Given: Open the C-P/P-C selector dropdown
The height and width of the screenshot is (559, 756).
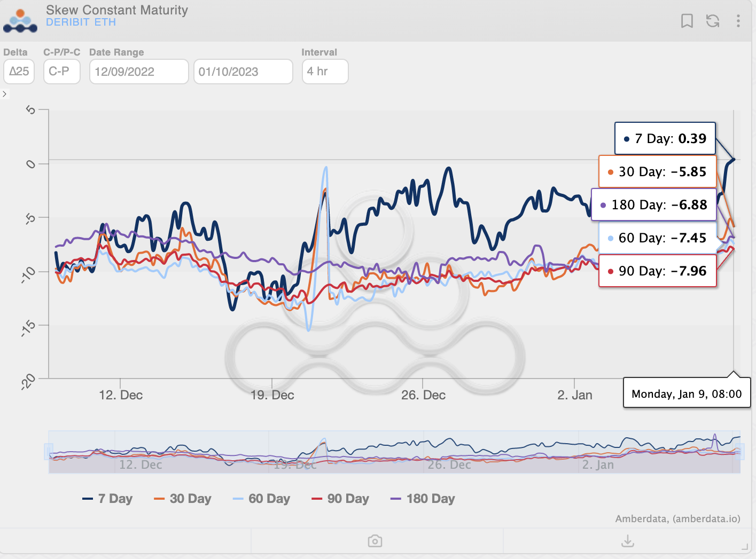Looking at the screenshot, I should (x=61, y=72).
